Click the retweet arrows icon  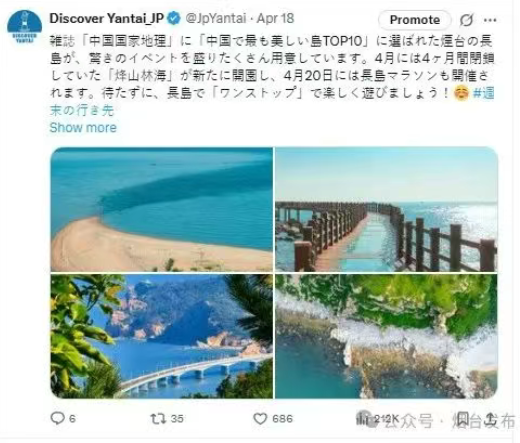point(158,418)
